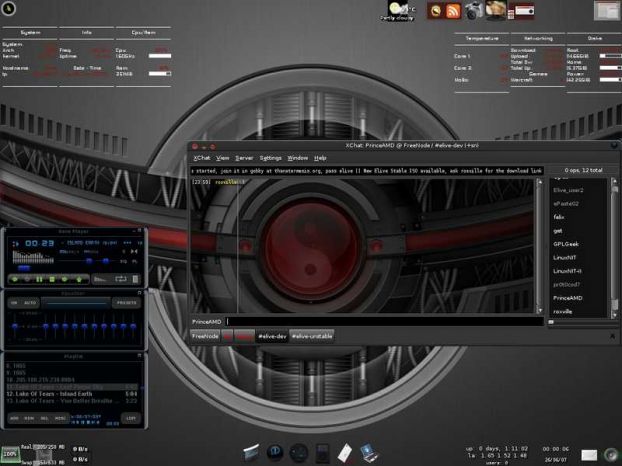Launch the camera screenshot icon

473,11
